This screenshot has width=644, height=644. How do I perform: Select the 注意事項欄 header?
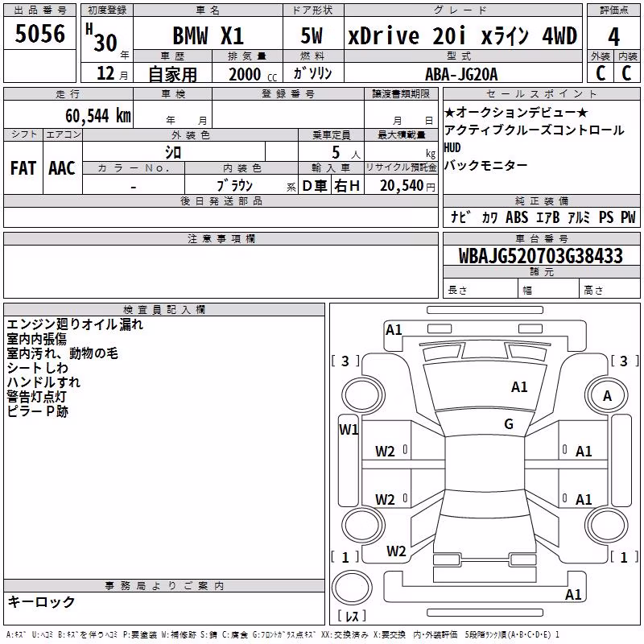221,238
